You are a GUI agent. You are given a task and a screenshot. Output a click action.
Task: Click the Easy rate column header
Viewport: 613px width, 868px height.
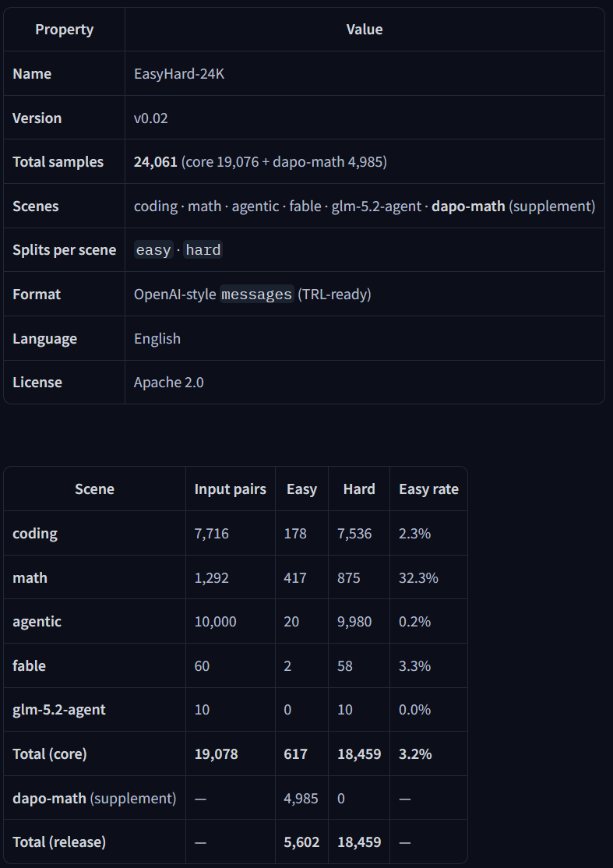pos(428,489)
